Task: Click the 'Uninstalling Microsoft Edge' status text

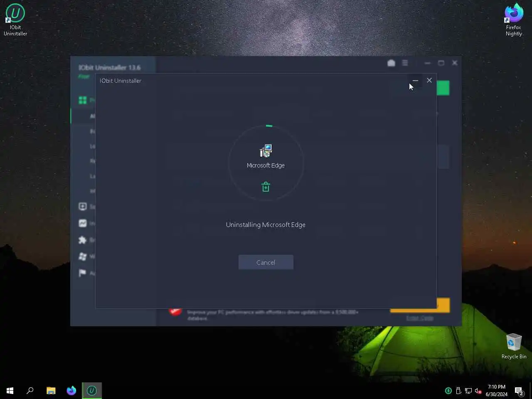Action: (x=266, y=224)
